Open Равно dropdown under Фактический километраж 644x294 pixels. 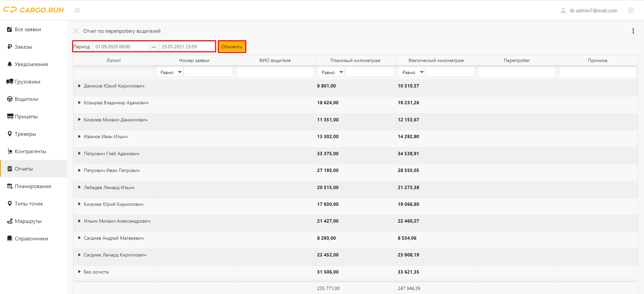pos(412,72)
